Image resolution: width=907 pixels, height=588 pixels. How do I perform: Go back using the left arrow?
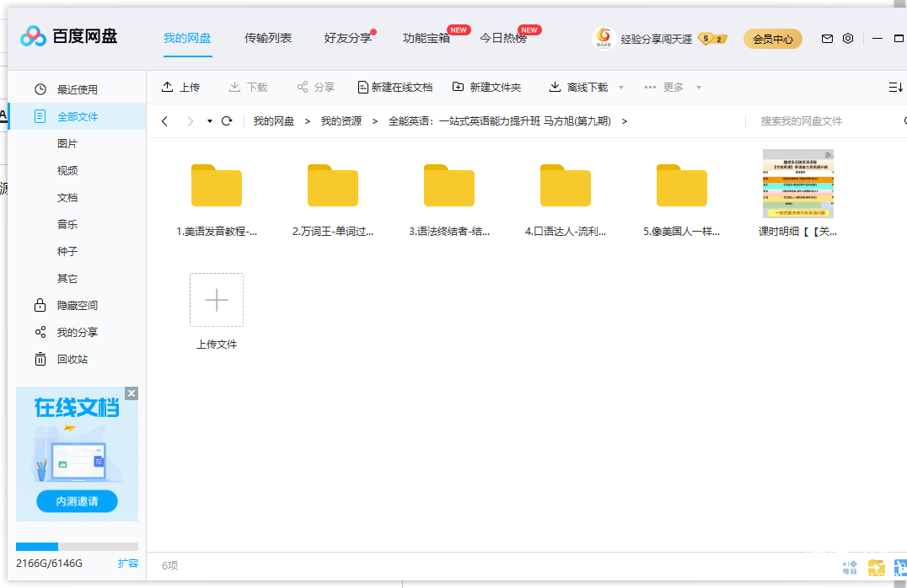164,121
